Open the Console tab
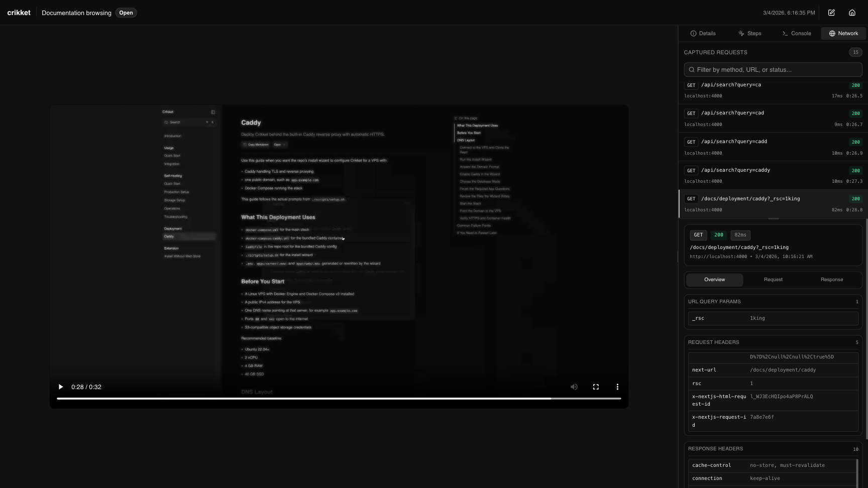The image size is (868, 488). point(796,33)
